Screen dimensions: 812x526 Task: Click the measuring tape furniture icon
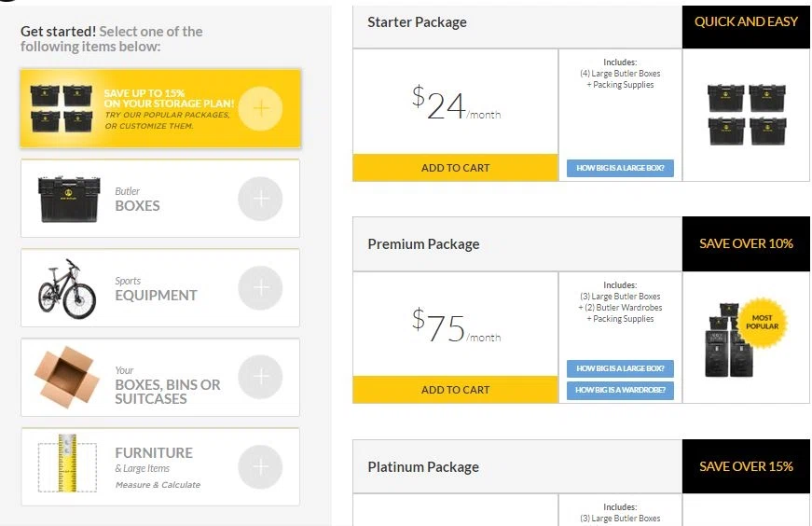[x=67, y=464]
